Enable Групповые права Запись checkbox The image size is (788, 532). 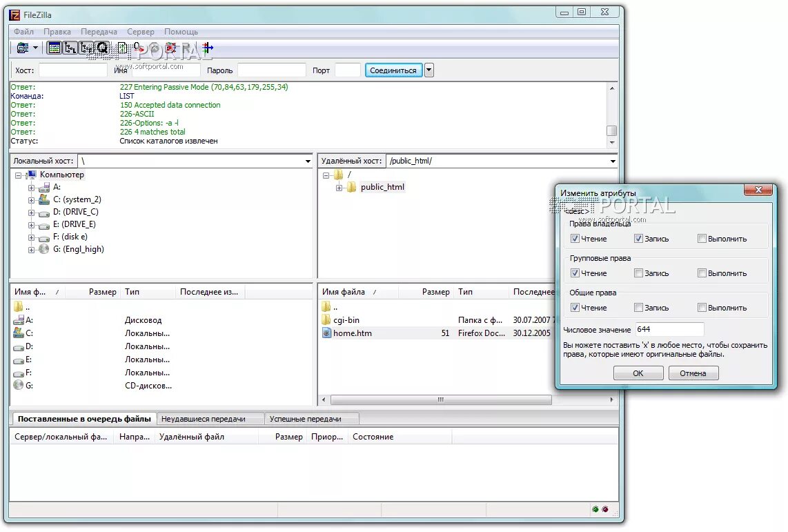click(x=638, y=273)
